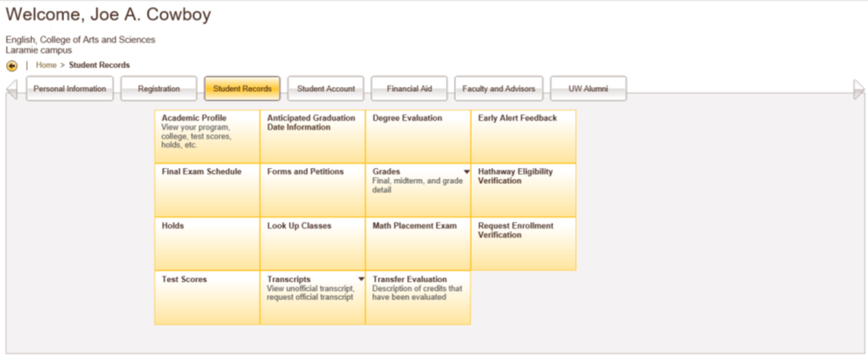
Task: Open the Math Placement Exam tile
Action: point(418,244)
